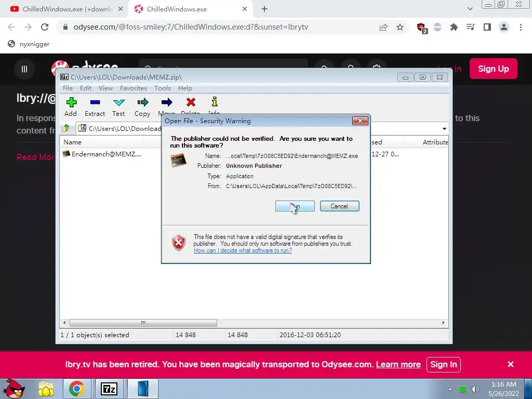Viewport: 532px width, 399px height.
Task: Open the File menu in 7-Zip
Action: tap(68, 88)
